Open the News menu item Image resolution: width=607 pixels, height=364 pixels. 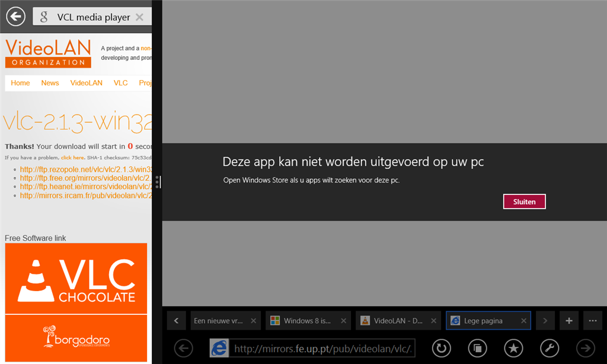[x=50, y=83]
